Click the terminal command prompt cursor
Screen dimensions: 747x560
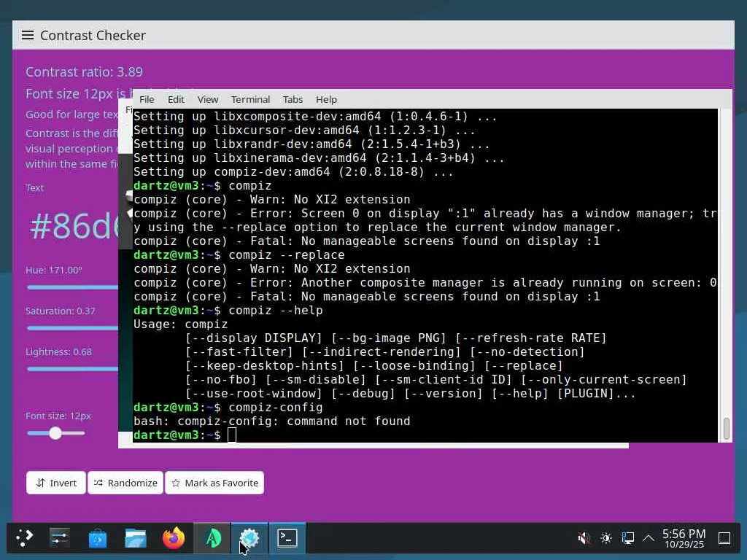[x=232, y=435]
